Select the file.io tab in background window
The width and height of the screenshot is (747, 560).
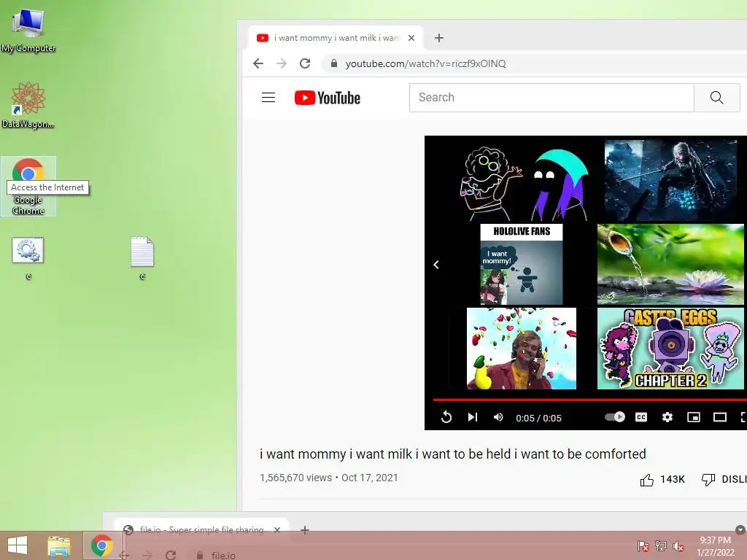click(200, 529)
